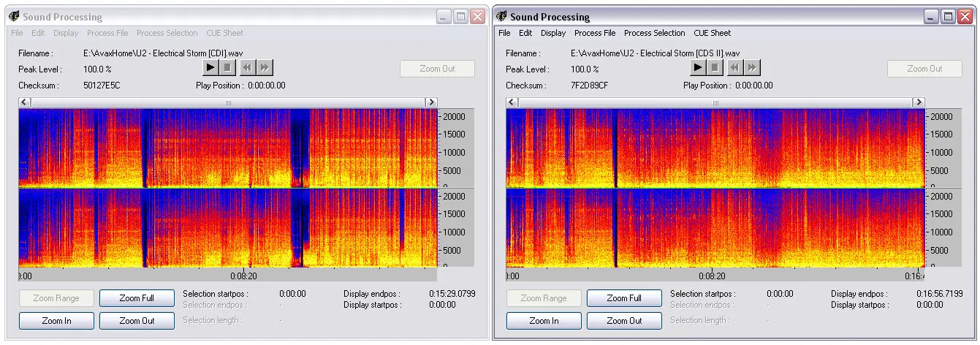Open Process Selection menu in right window
The width and height of the screenshot is (980, 345).
coord(654,33)
